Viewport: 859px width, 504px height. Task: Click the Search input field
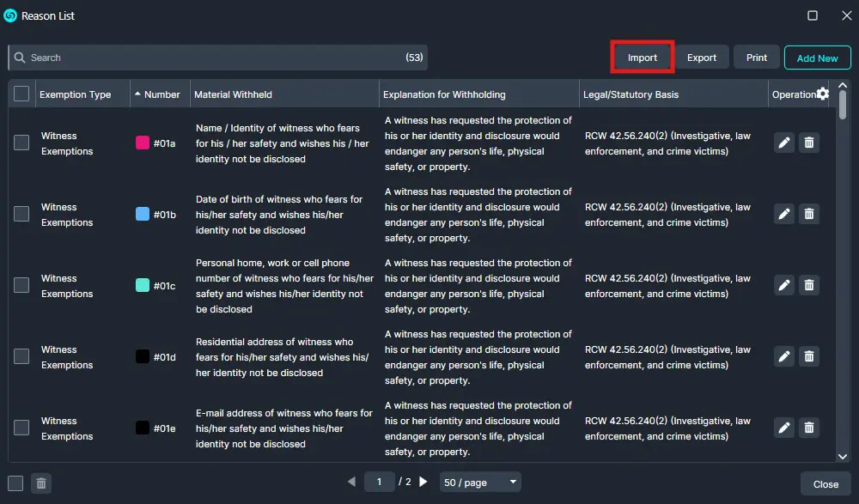point(217,58)
